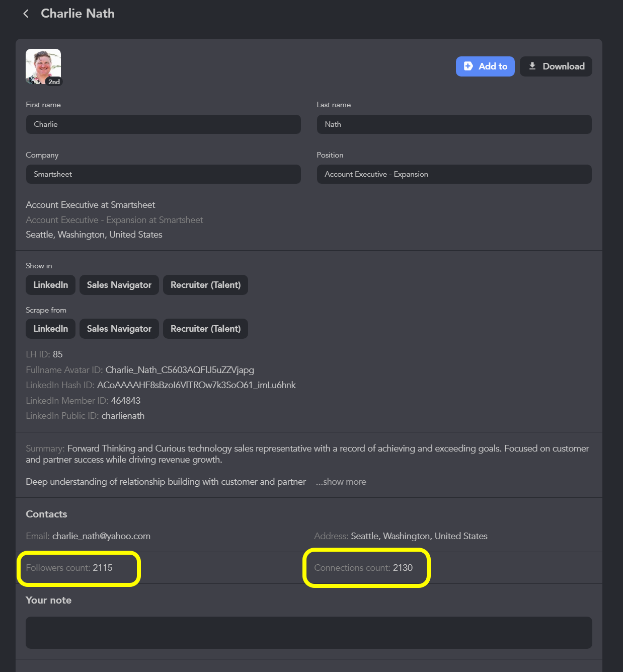Click the 2nd degree connection badge

tap(54, 82)
